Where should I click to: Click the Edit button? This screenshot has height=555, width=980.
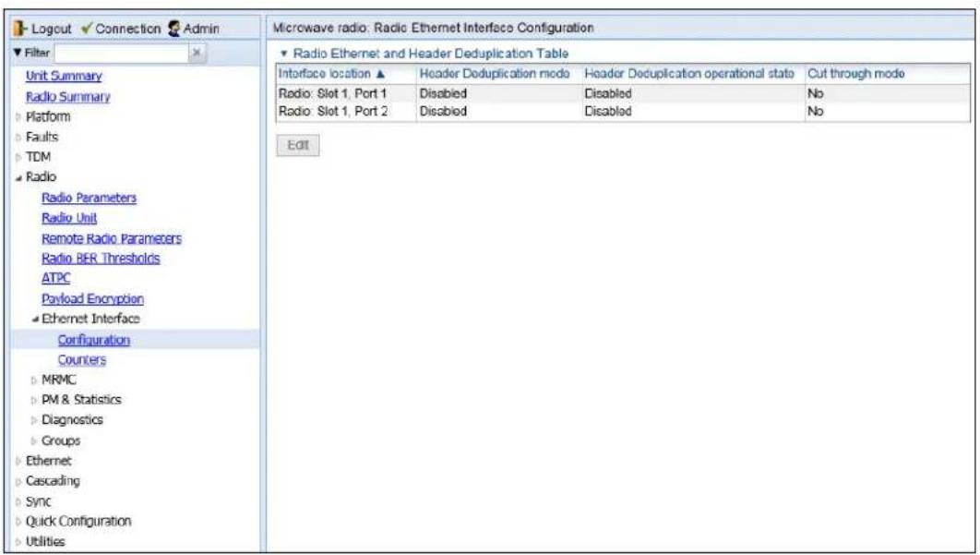point(298,145)
